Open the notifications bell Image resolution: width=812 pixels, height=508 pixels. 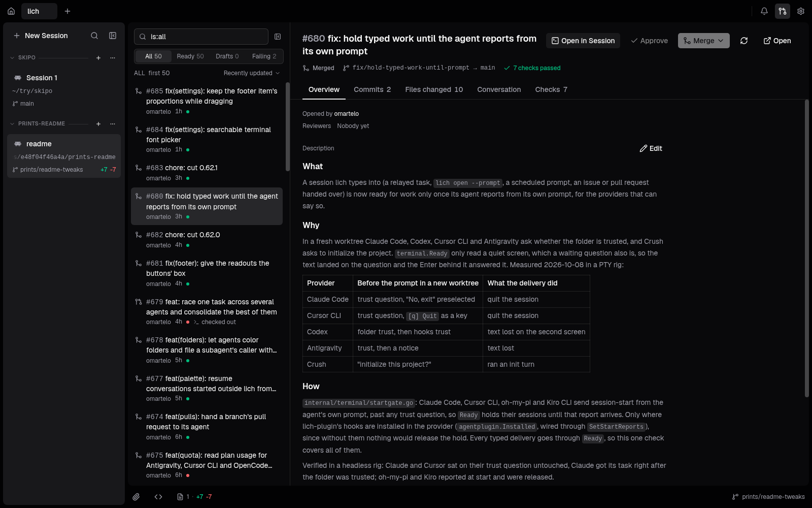(x=764, y=11)
